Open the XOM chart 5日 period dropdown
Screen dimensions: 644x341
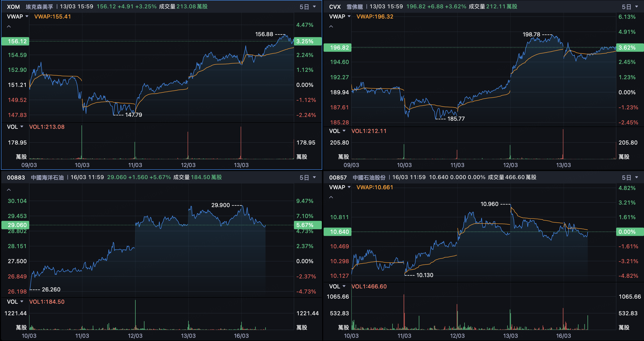point(307,7)
